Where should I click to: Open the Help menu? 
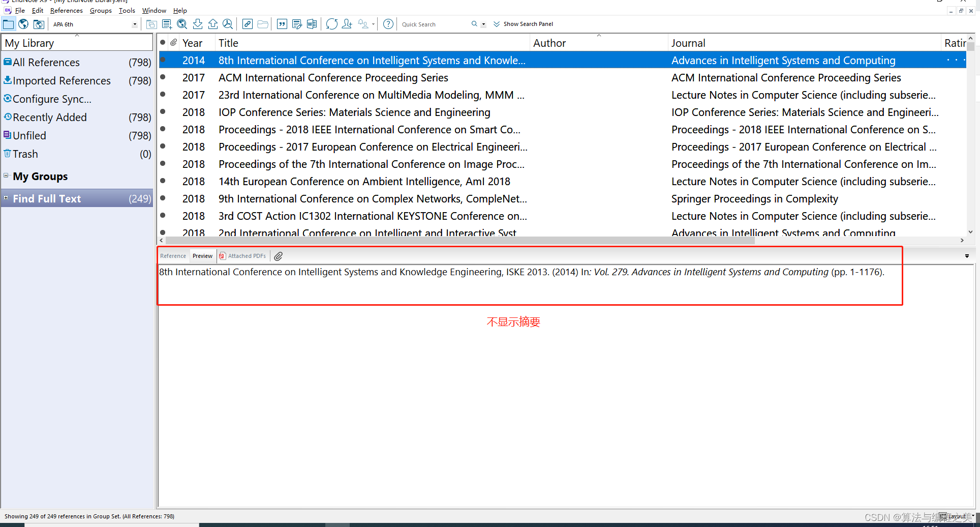[x=180, y=10]
